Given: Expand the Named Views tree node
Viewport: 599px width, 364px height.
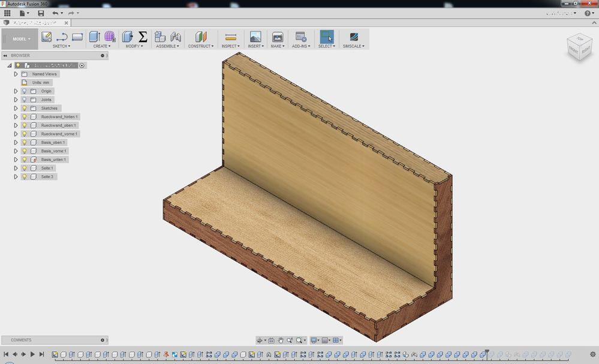Looking at the screenshot, I should 16,74.
